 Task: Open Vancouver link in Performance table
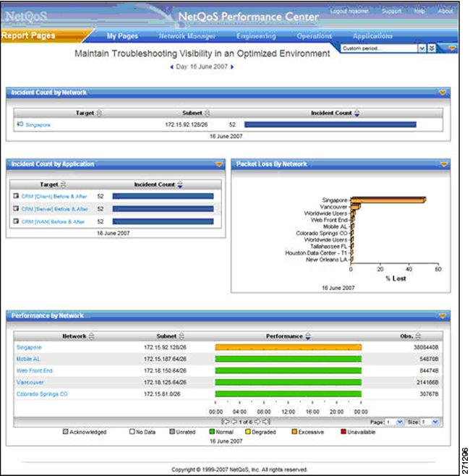tap(30, 382)
